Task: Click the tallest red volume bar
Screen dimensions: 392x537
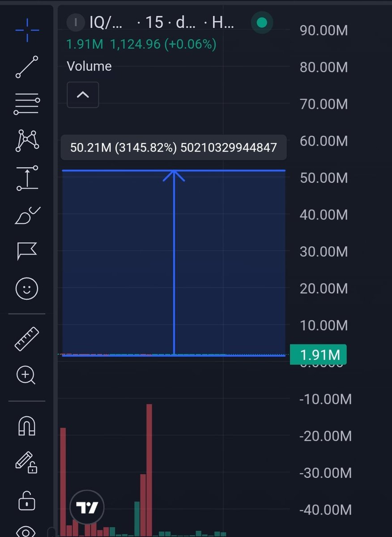Action: point(149,470)
